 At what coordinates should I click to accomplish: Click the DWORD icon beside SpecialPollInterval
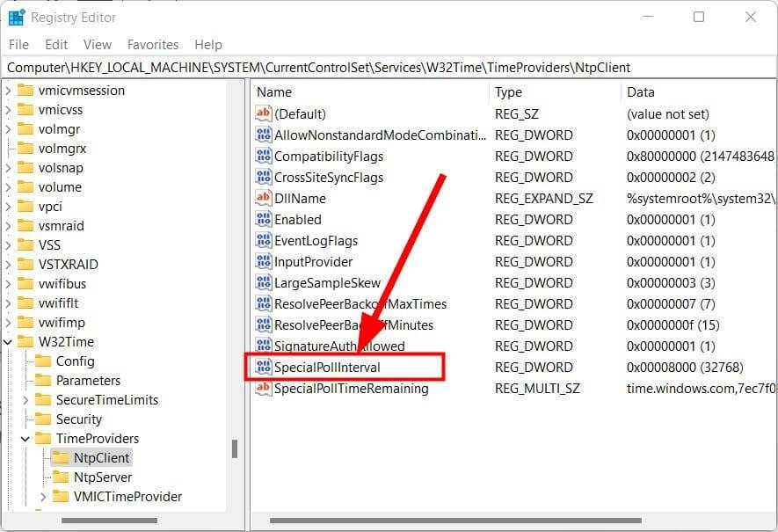click(263, 367)
